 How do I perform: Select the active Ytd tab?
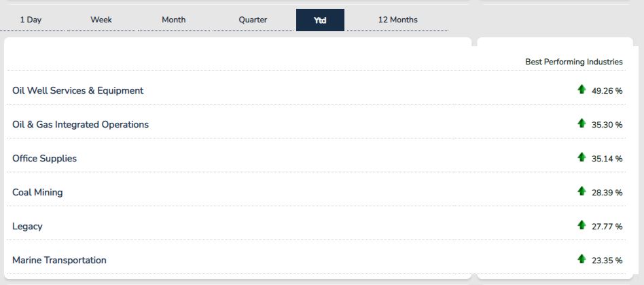point(321,20)
